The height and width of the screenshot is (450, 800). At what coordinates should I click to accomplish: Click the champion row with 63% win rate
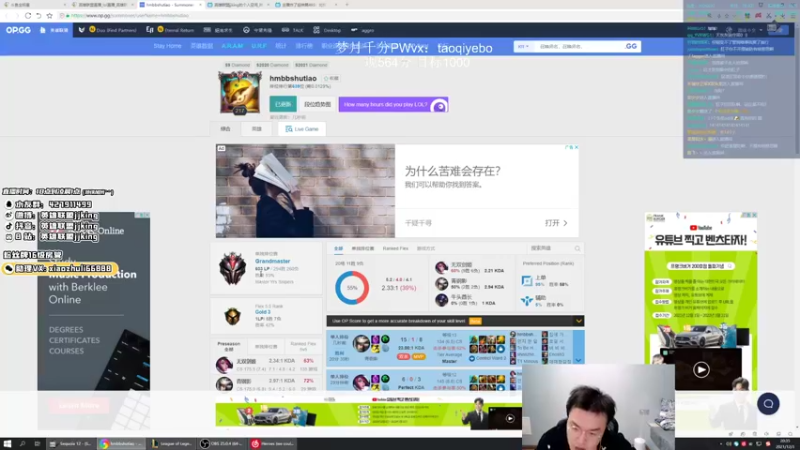tap(266, 364)
